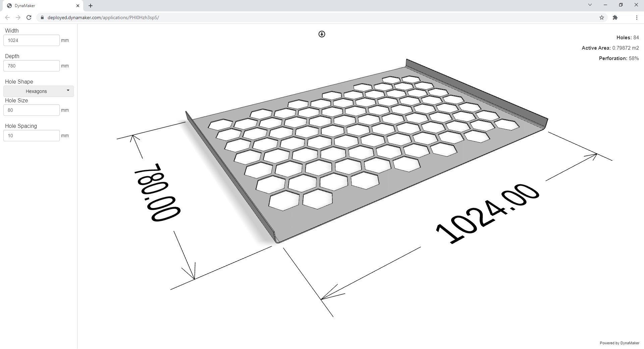
Task: Edit the Width input field
Action: [31, 40]
